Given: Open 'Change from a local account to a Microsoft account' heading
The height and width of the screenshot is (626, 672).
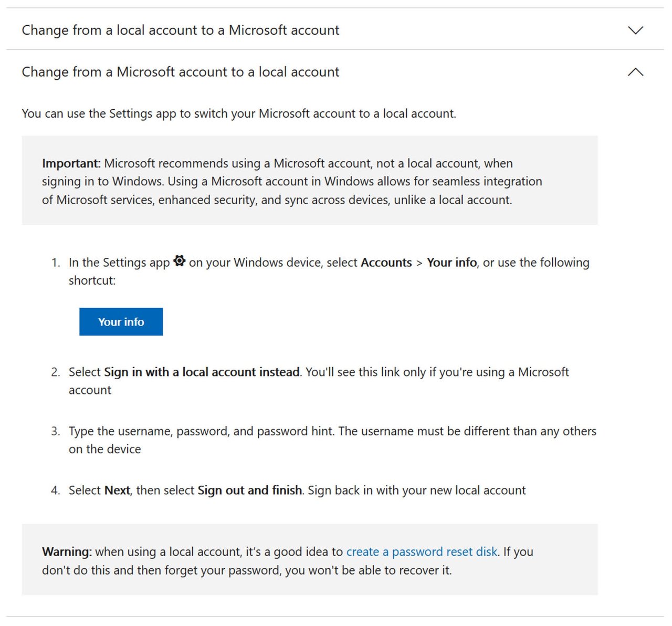Looking at the screenshot, I should (x=181, y=30).
